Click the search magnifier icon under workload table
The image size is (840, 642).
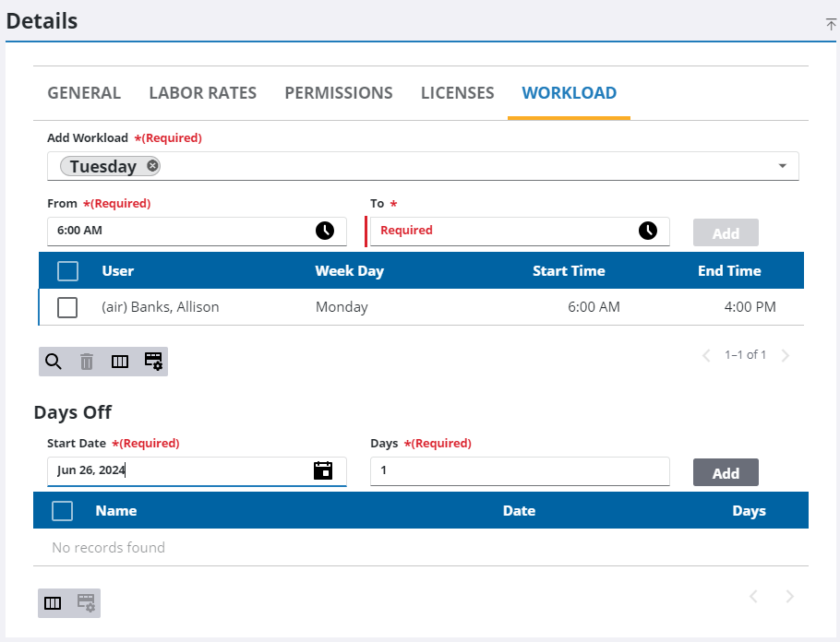54,362
